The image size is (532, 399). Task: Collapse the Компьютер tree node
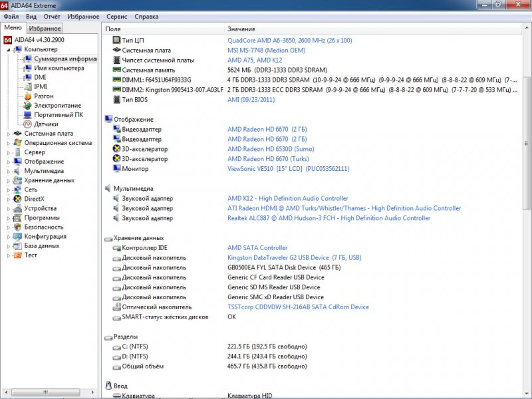point(9,49)
